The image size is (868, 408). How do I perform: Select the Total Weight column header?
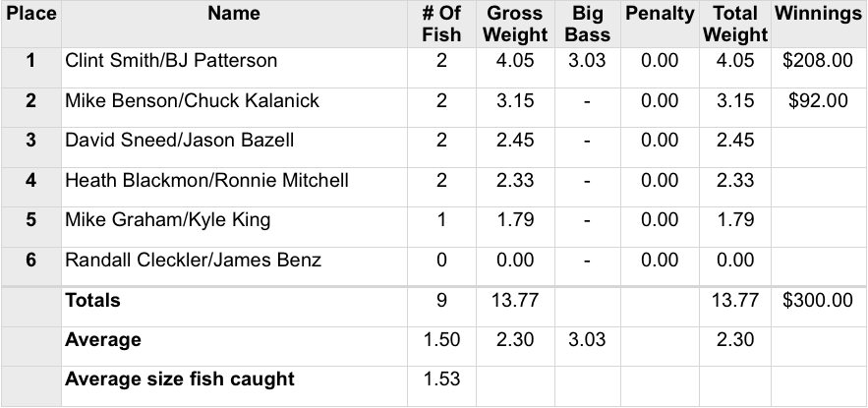pos(735,25)
